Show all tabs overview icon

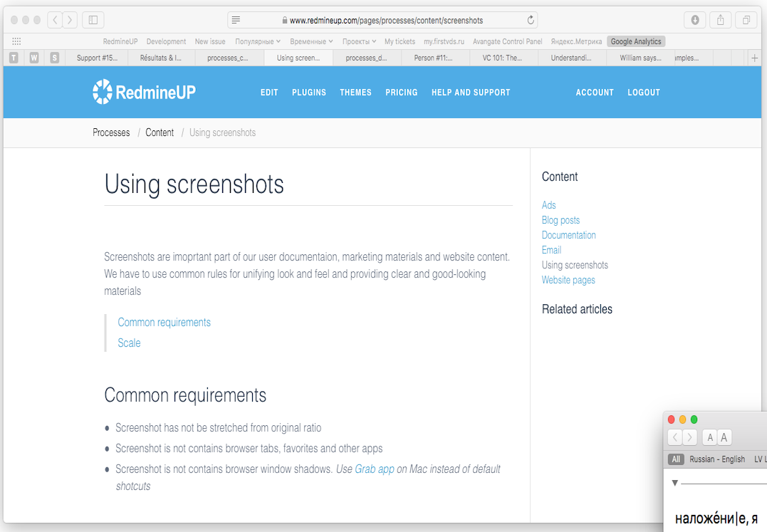746,20
